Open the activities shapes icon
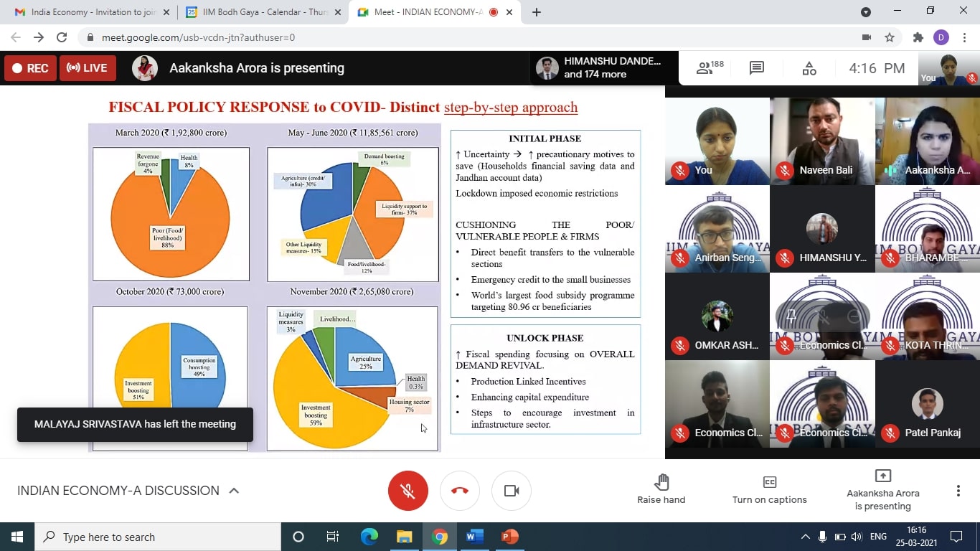The width and height of the screenshot is (980, 551). [809, 68]
